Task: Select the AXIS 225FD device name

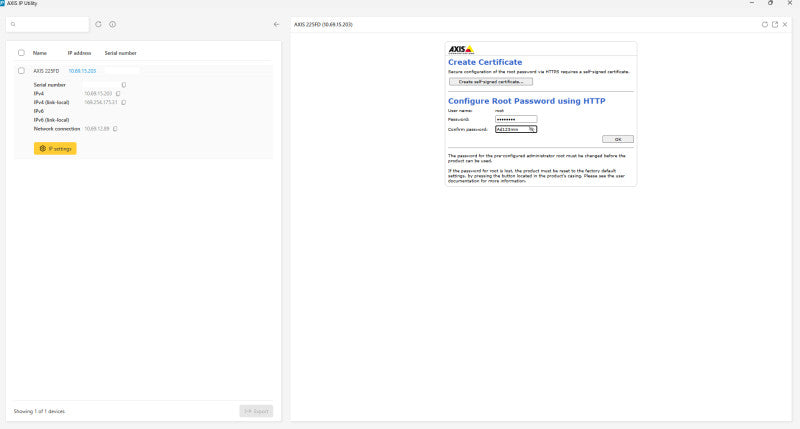Action: pos(46,71)
